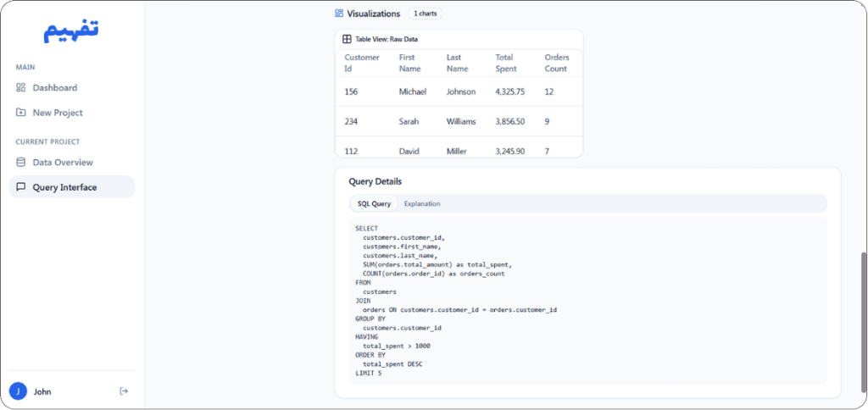Click John's blue avatar circle
The image size is (868, 410).
18,391
